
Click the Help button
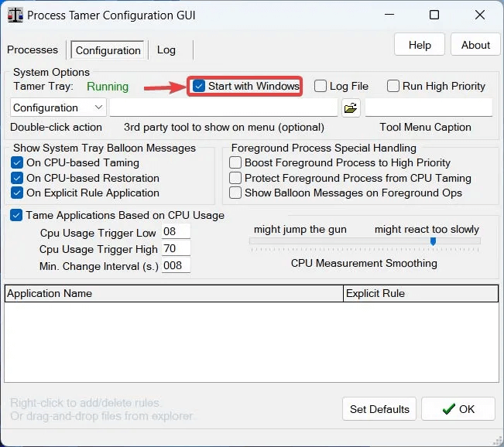420,45
